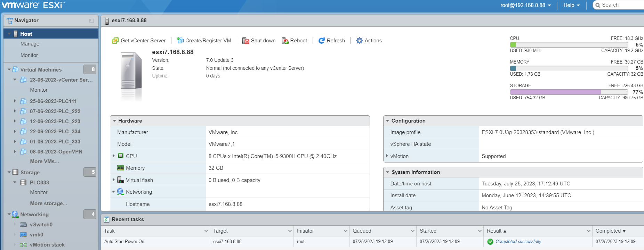Click the Recent tasks panel icon

(106, 219)
